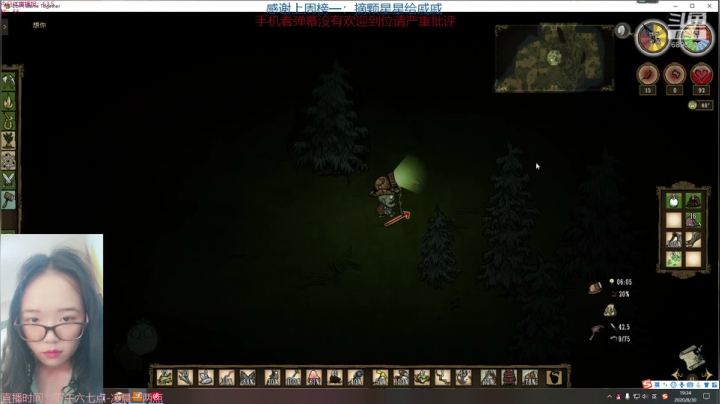The image size is (720, 404).
Task: Expand the arrow chevron above the crafting tabs
Action: coord(5,27)
